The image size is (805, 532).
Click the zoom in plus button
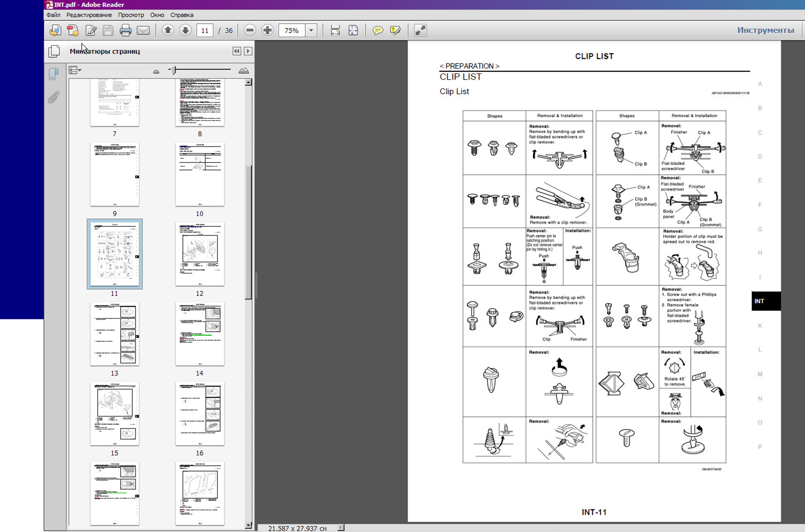(267, 30)
